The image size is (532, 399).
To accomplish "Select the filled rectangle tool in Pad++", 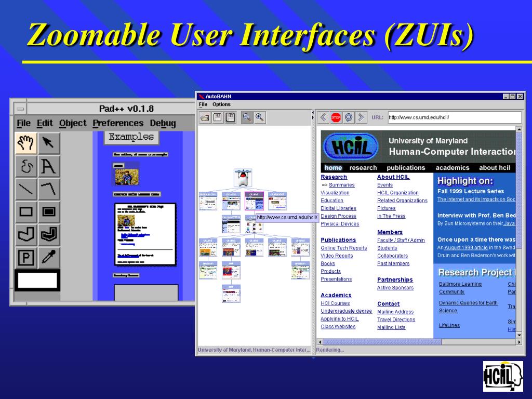I will click(x=49, y=212).
